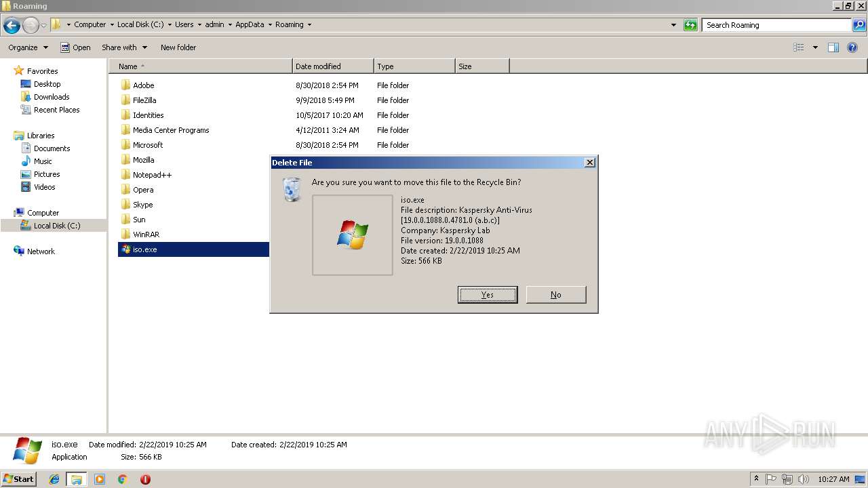Screen dimensions: 868x488
Task: Select the Identities folder icon
Action: pos(125,115)
